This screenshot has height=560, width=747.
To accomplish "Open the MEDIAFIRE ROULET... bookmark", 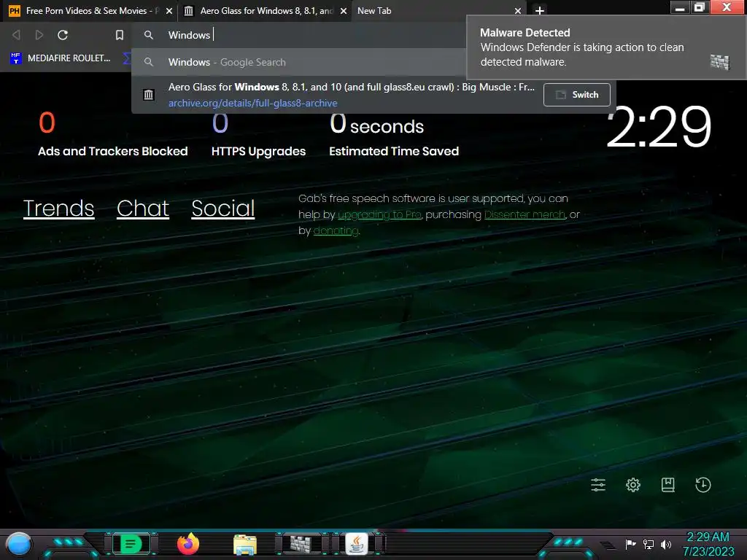I will tap(61, 58).
